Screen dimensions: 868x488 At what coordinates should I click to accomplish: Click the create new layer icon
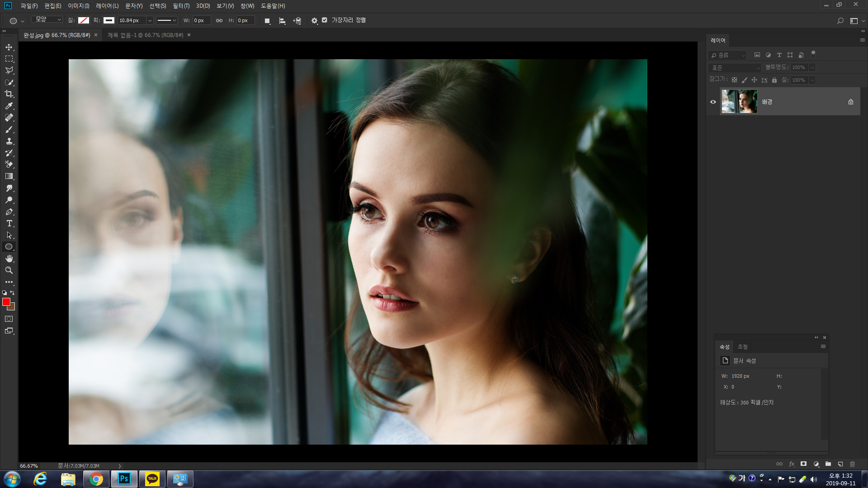(x=840, y=464)
